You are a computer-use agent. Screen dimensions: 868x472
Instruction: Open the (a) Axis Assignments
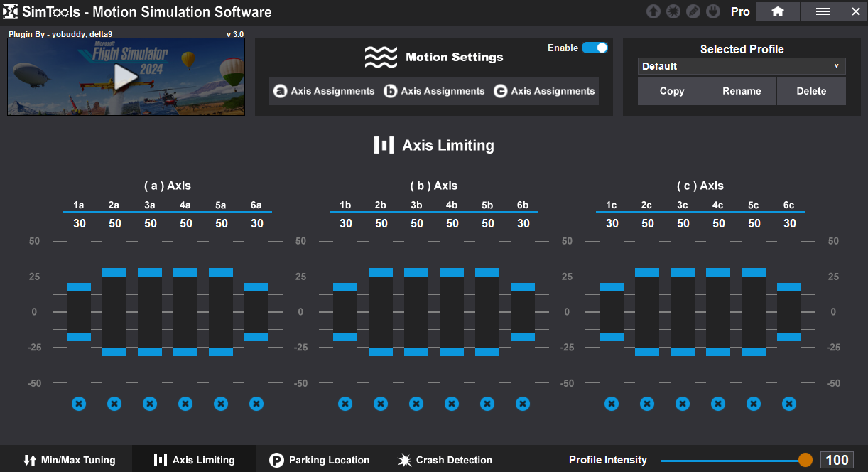coord(324,91)
